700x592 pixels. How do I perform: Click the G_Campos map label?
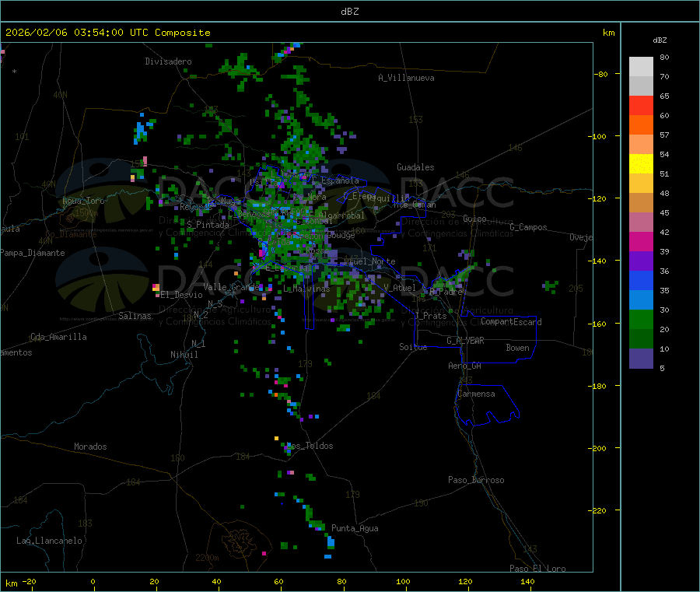click(x=528, y=227)
